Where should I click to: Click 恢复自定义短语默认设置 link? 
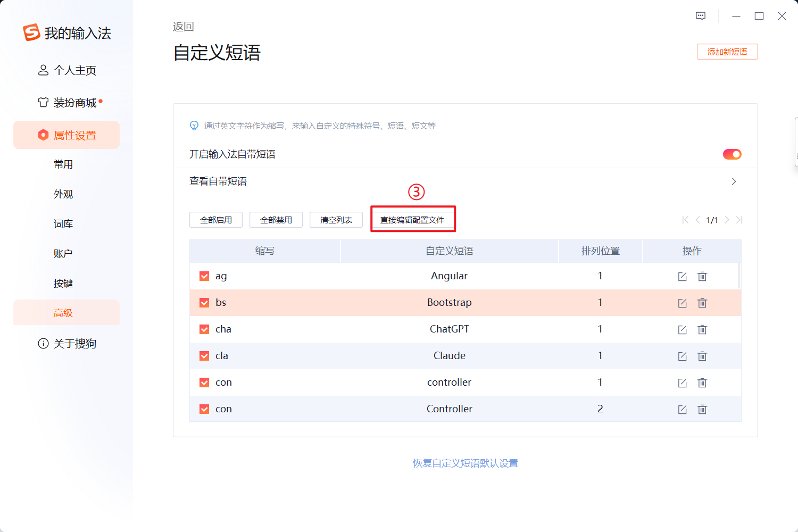coord(465,463)
